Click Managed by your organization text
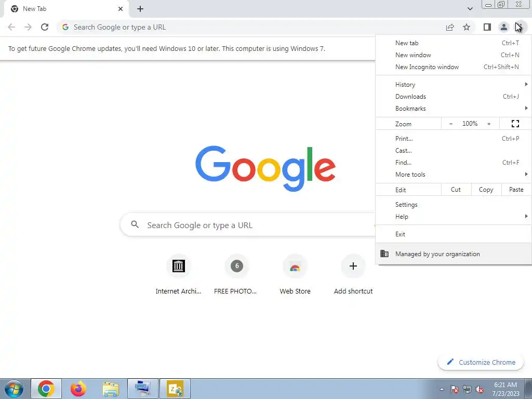532x399 pixels. point(437,254)
